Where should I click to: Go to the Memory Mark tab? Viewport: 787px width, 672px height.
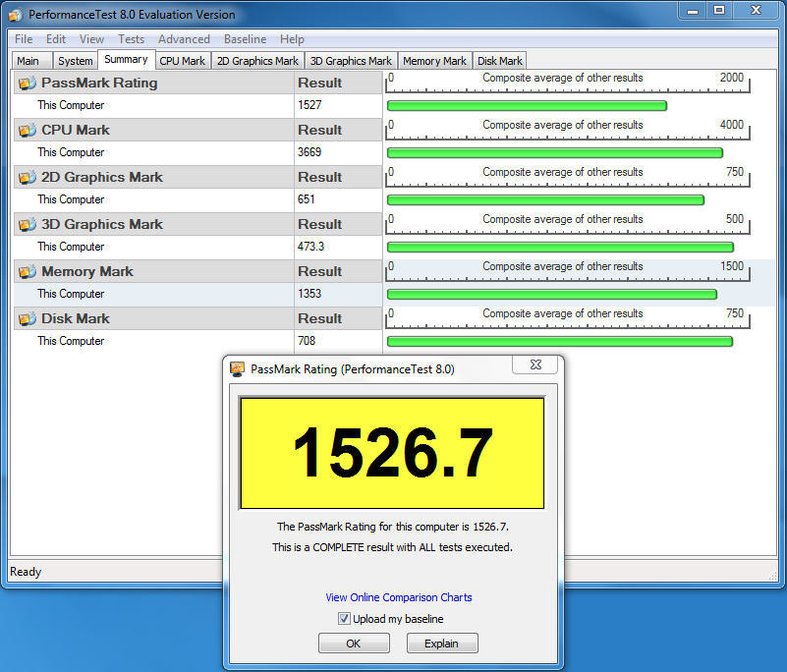(x=434, y=61)
